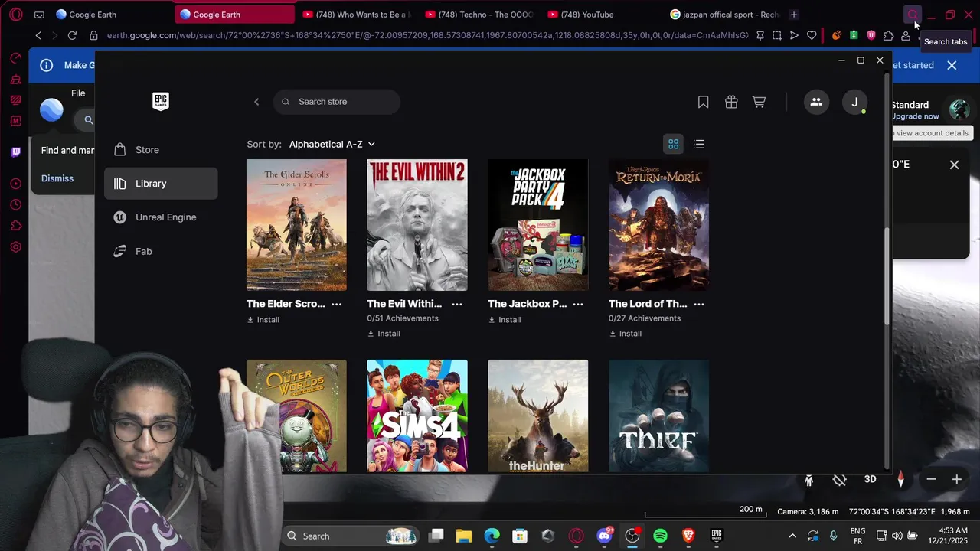Switch to the jazpan Google search tab

click(x=724, y=15)
